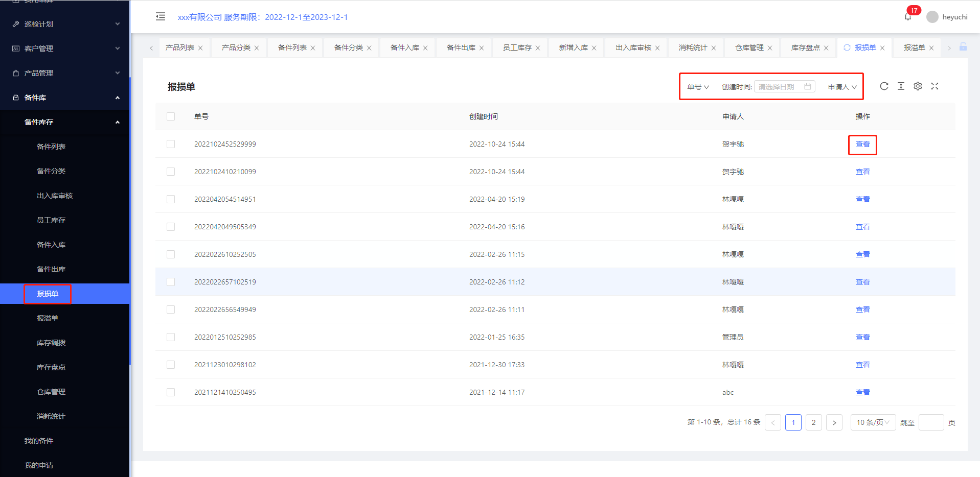Collapse the 备件库 sidebar menu
The height and width of the screenshot is (477, 980).
(x=65, y=98)
